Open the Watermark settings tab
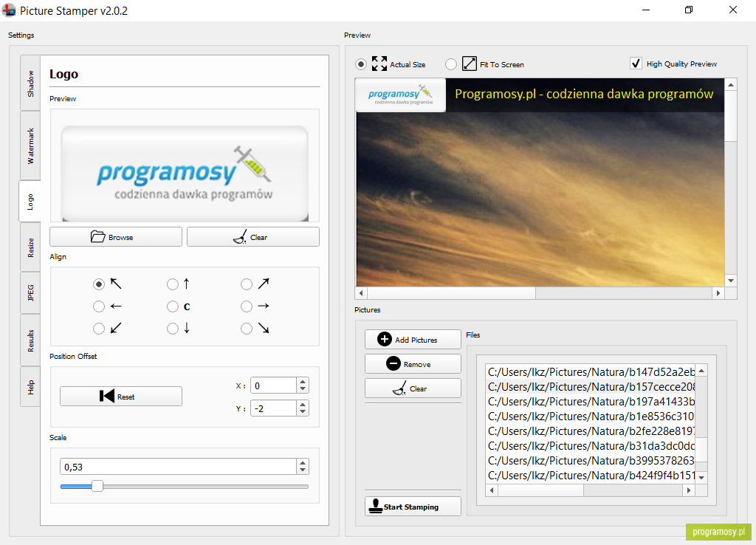 pos(30,145)
